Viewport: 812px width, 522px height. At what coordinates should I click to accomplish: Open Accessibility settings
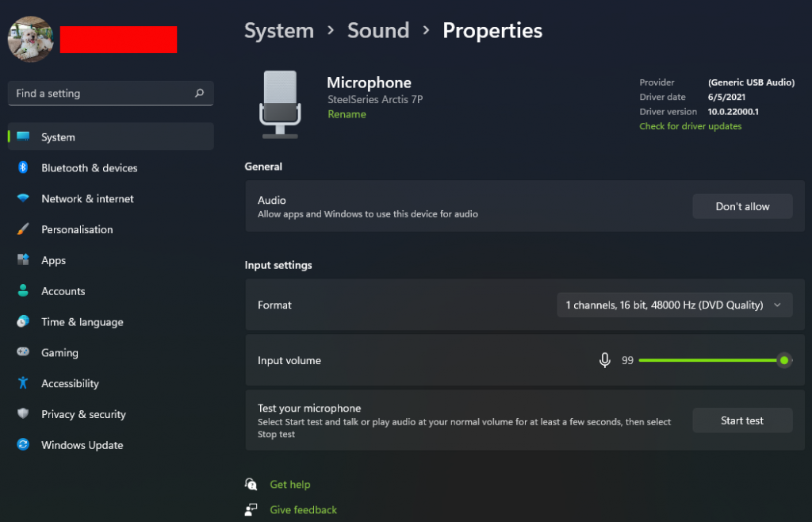[111, 383]
